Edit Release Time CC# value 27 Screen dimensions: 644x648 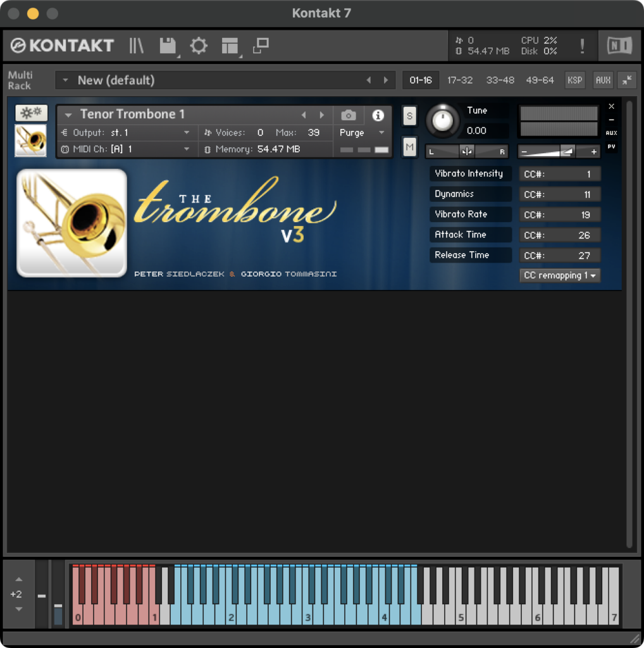point(560,256)
